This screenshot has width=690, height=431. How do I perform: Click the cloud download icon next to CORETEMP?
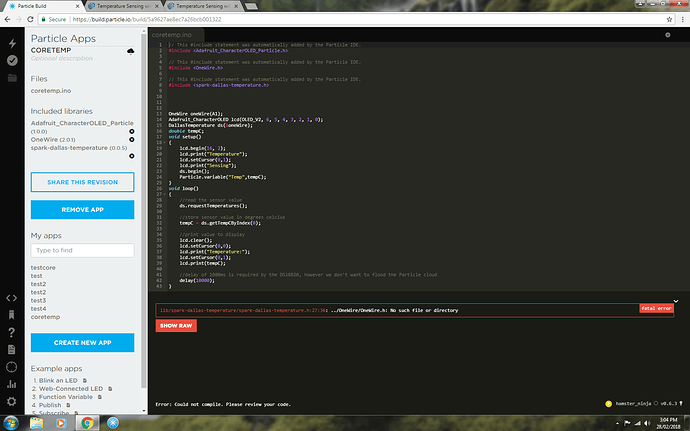pyautogui.click(x=131, y=52)
